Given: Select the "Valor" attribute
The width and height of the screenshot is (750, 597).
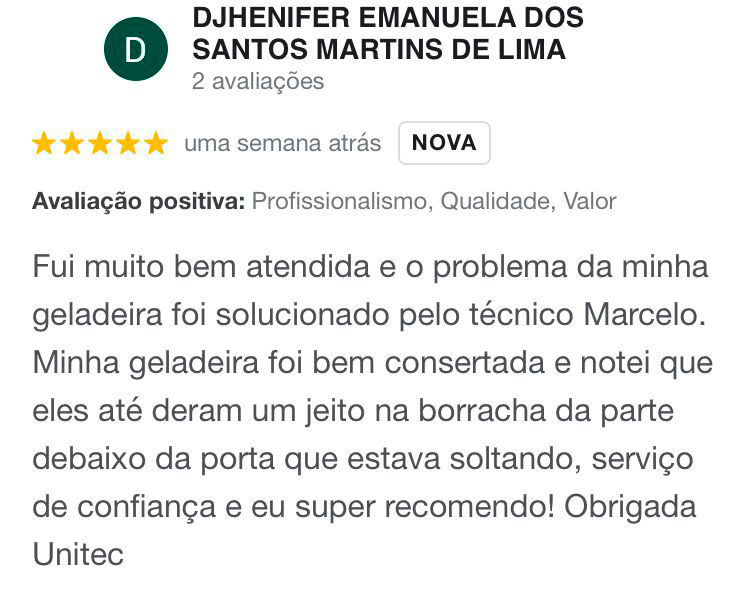Looking at the screenshot, I should [589, 201].
